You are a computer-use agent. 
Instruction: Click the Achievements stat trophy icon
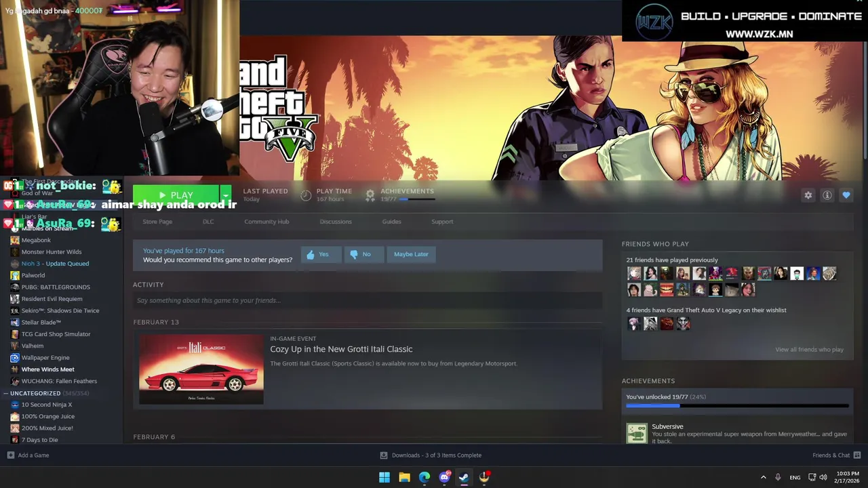click(x=370, y=195)
